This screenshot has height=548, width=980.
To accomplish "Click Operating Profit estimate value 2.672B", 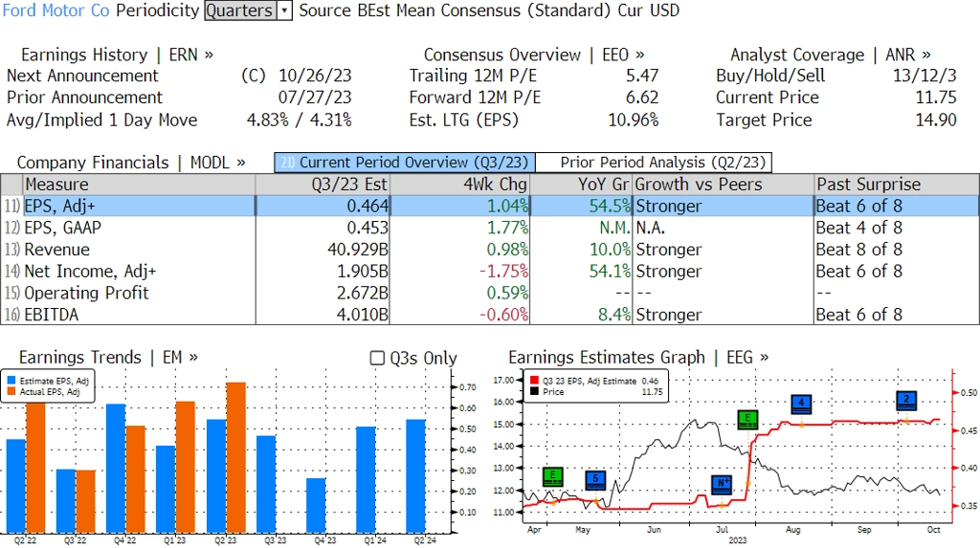I will (x=363, y=293).
